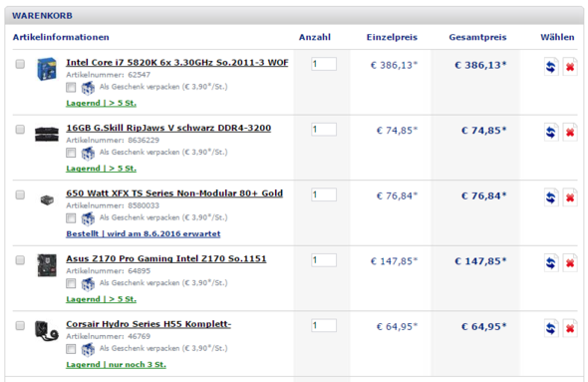The image size is (588, 382).
Task: Click 'Lagernd | nur noch 3 St.' link
Action: pos(116,365)
